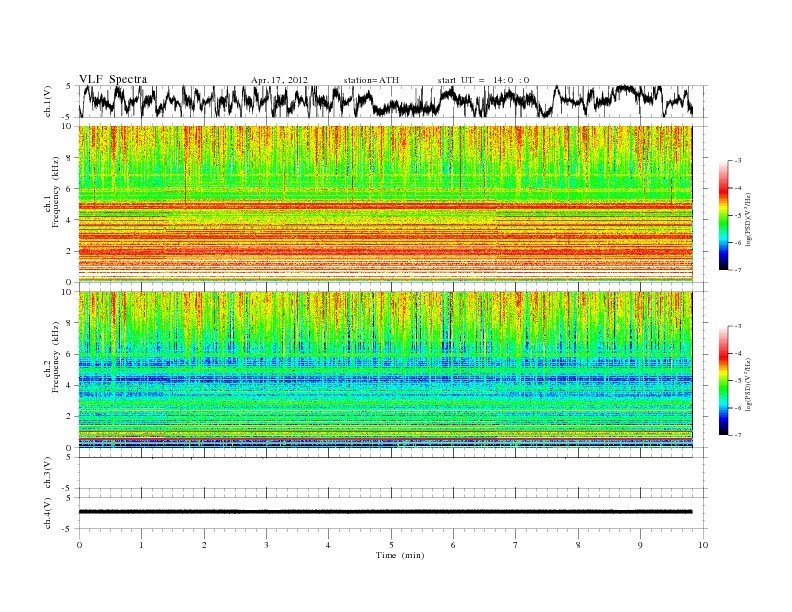Click the time axis tick label "0"
This screenshot has height=612, width=792.
tap(79, 545)
